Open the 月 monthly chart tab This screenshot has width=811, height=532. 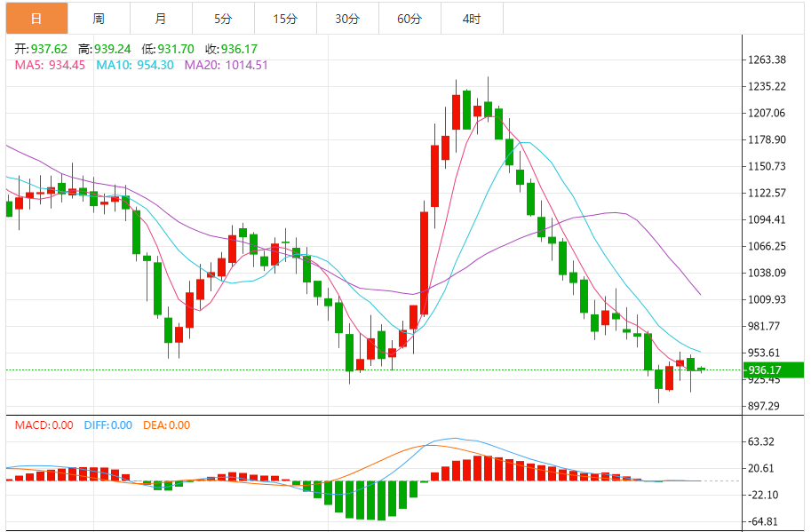coord(160,18)
